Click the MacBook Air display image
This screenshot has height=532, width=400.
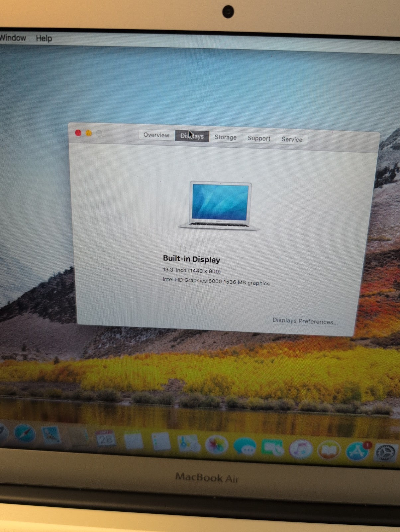click(220, 206)
